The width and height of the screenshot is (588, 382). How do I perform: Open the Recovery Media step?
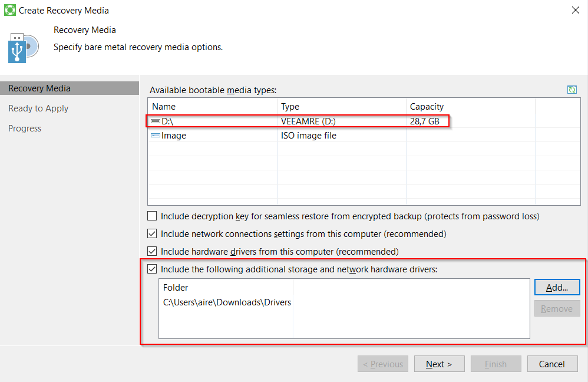39,88
